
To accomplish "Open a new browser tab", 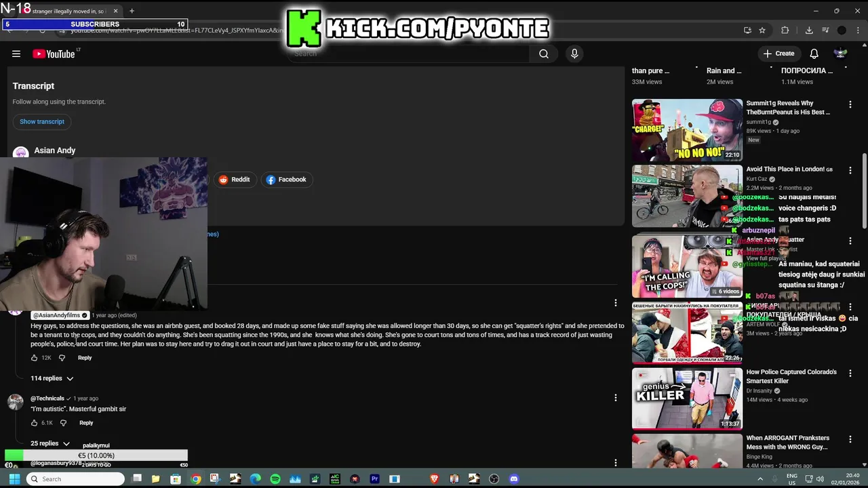I will [132, 11].
